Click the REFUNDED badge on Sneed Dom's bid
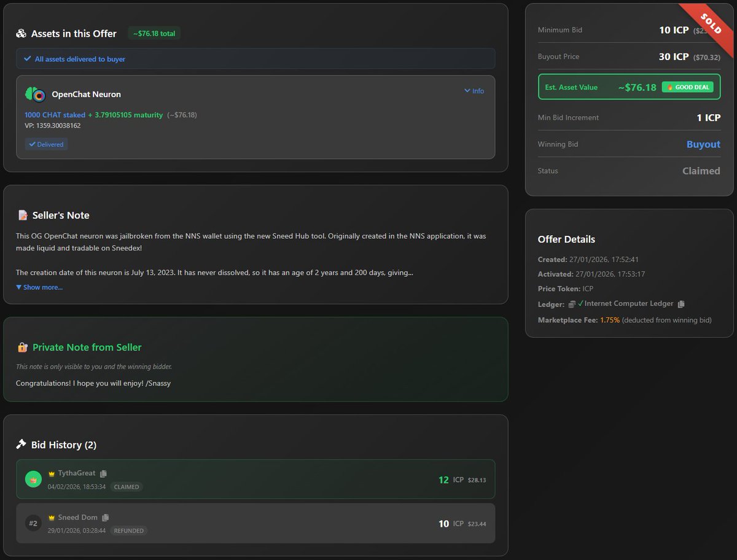Image resolution: width=737 pixels, height=560 pixels. [129, 531]
